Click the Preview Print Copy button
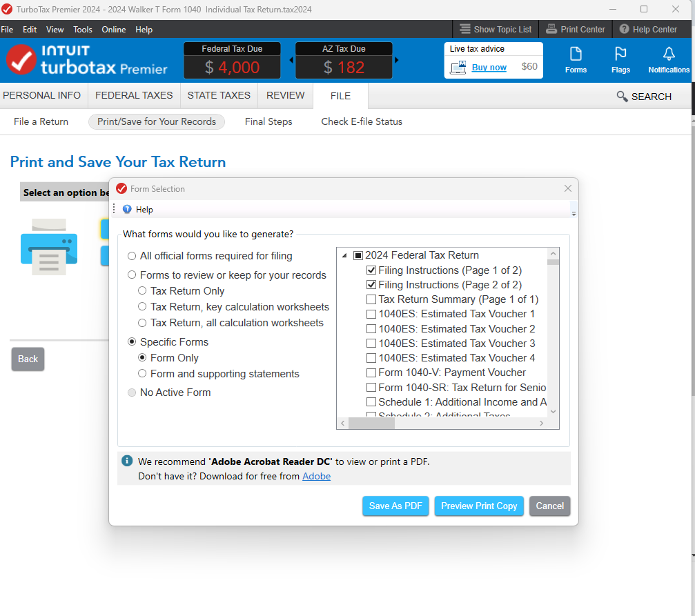The image size is (695, 616). tap(479, 506)
